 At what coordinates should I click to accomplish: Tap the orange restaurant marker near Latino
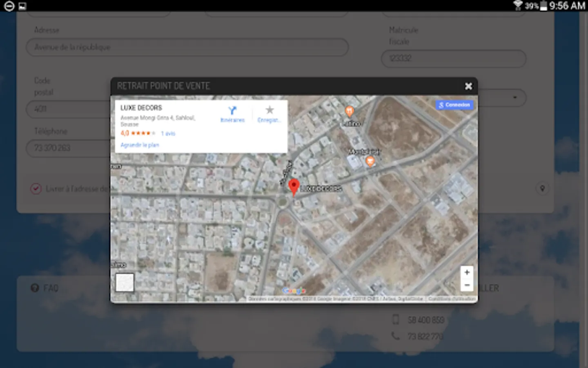349,111
